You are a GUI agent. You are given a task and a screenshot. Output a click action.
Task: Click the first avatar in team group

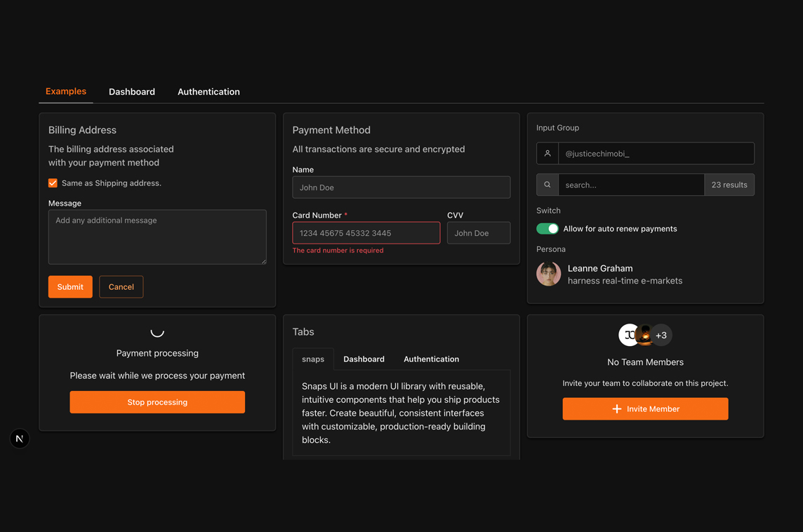click(x=628, y=335)
